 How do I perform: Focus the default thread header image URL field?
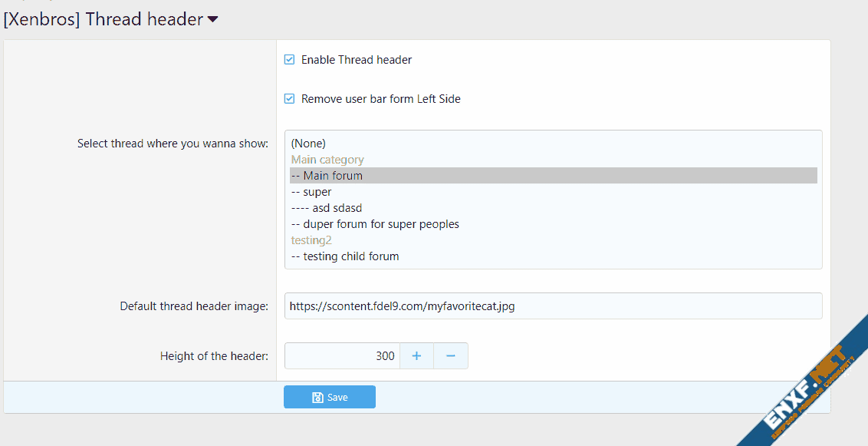pos(552,306)
